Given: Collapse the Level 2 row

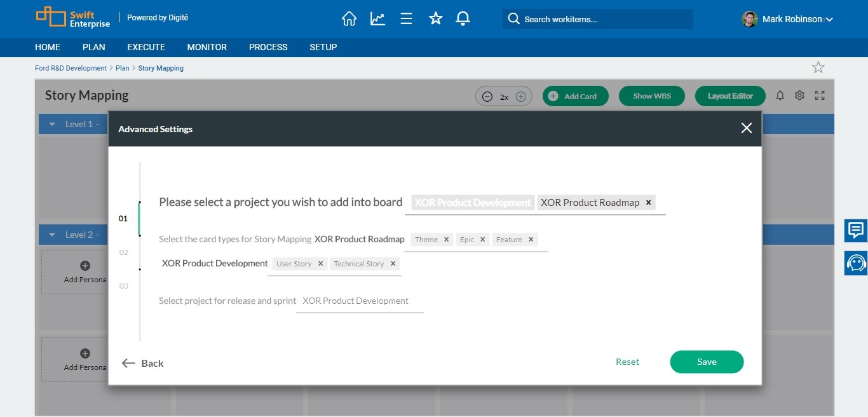Looking at the screenshot, I should coord(52,235).
